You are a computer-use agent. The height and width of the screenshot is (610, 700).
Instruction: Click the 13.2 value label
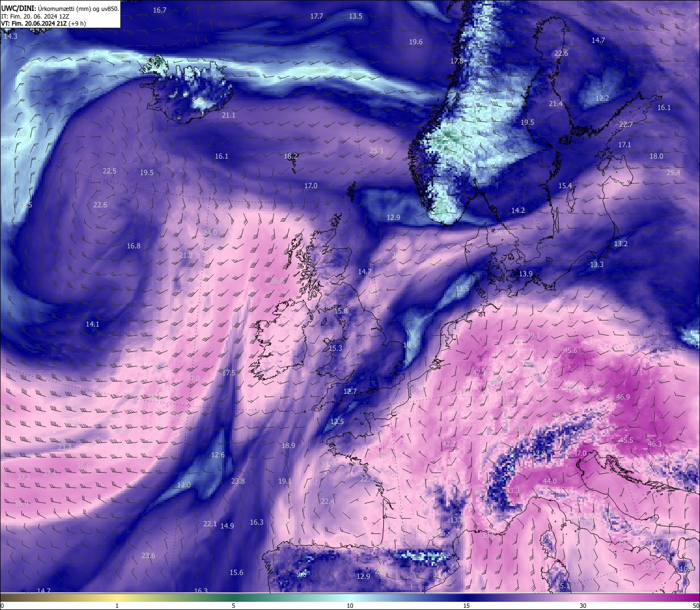pyautogui.click(x=621, y=244)
